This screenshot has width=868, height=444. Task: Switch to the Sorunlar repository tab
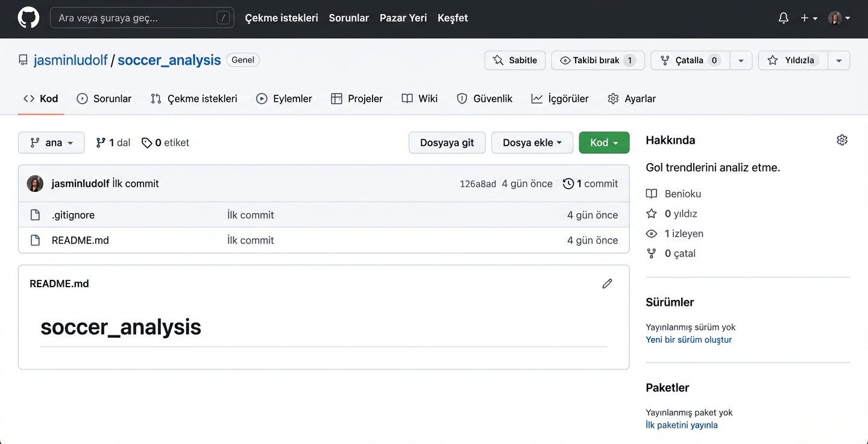(104, 99)
